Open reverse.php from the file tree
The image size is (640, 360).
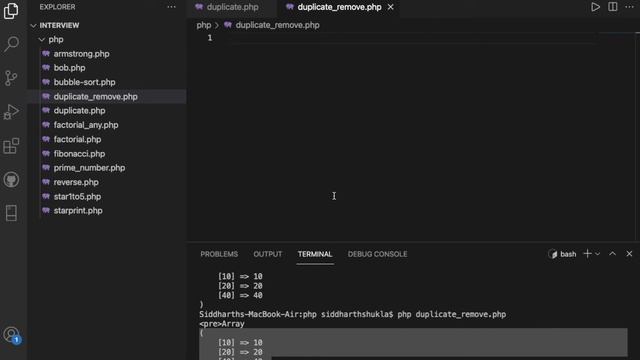(x=76, y=182)
